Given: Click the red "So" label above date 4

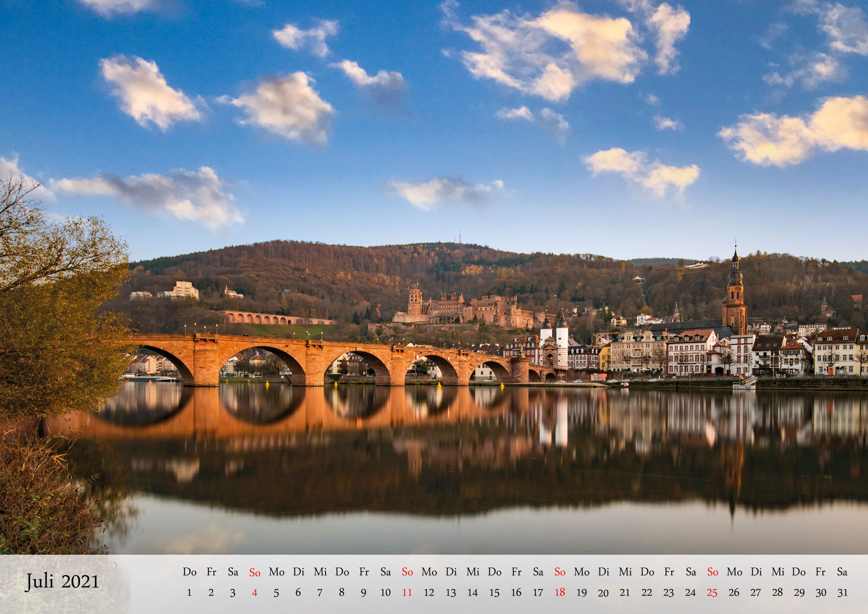Looking at the screenshot, I should click(x=255, y=572).
